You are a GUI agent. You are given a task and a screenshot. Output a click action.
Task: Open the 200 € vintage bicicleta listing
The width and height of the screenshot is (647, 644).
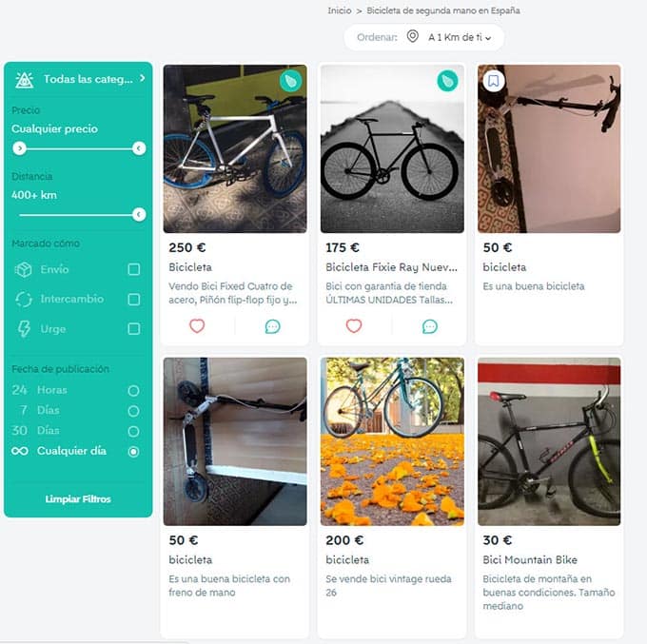point(392,441)
